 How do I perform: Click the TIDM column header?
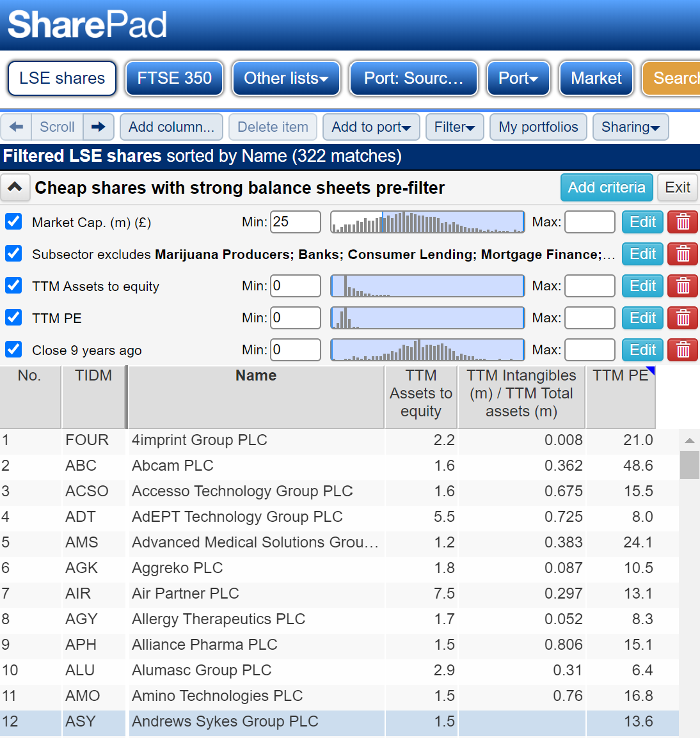(x=93, y=397)
